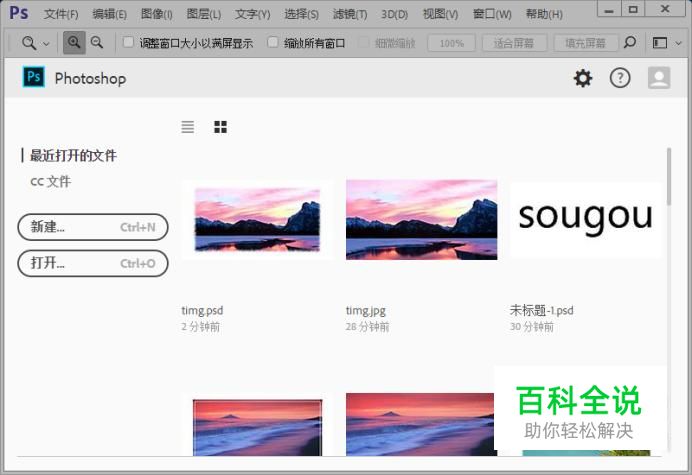Open the 文件(F) menu
The width and height of the screenshot is (692, 475).
(x=61, y=14)
